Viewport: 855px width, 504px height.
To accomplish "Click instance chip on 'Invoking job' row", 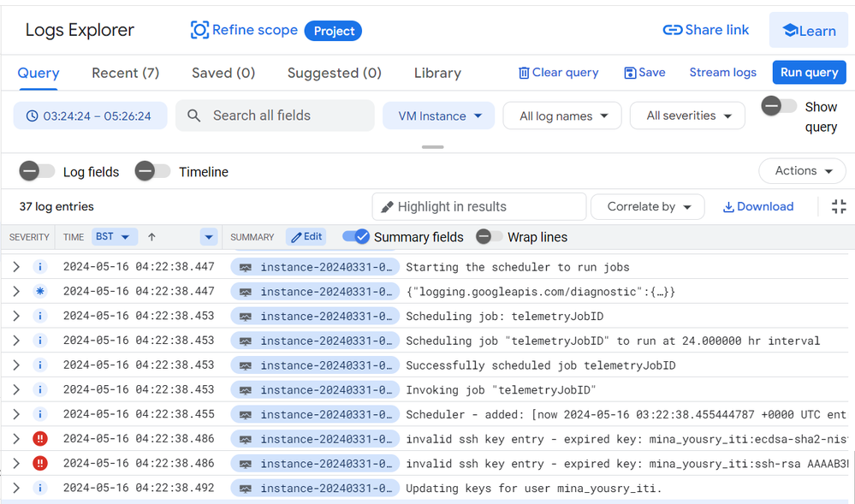I will [x=315, y=390].
